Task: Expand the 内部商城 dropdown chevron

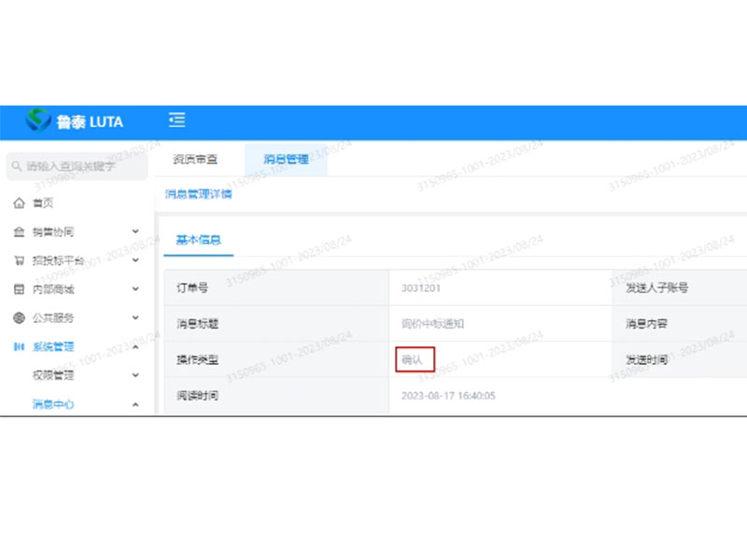Action: tap(134, 289)
